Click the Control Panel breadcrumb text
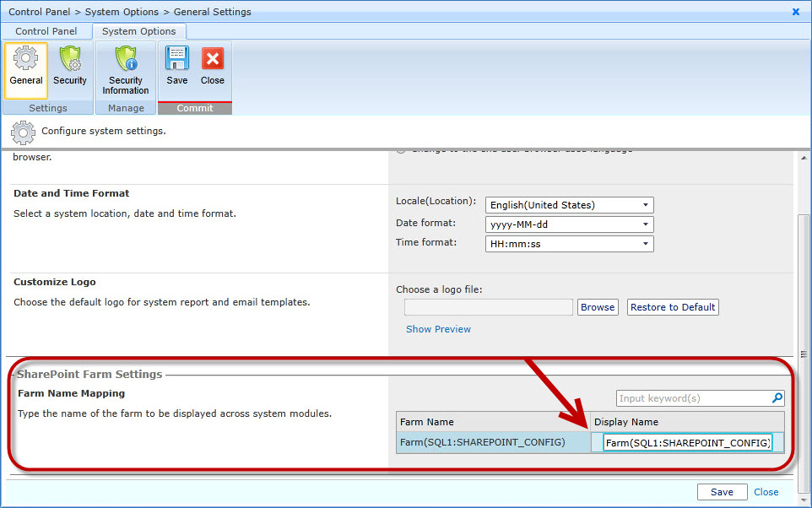 (x=40, y=12)
